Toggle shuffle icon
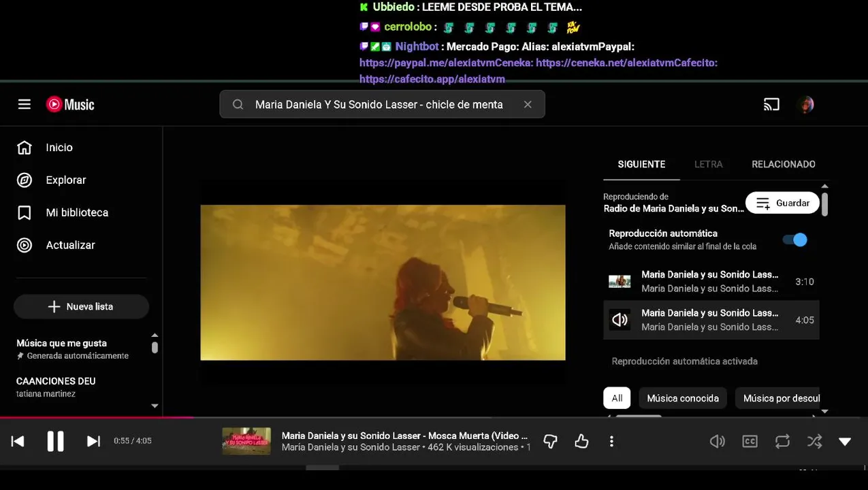Screen dimensions: 868x490 pyautogui.click(x=814, y=442)
